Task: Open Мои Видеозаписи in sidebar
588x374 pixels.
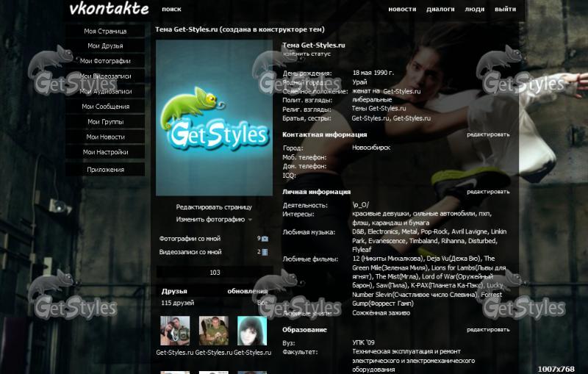Action: pos(105,76)
